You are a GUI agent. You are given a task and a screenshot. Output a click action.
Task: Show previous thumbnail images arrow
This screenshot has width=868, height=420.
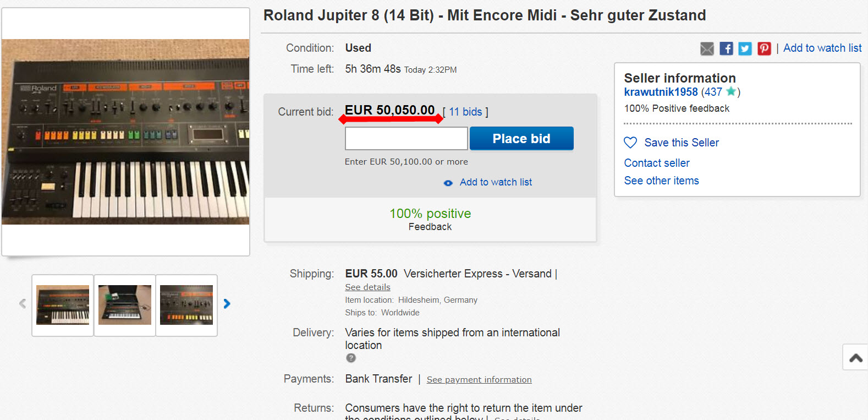23,303
